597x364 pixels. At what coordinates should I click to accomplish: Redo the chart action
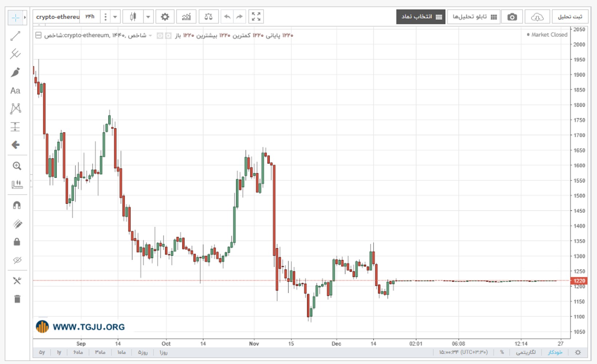click(x=239, y=17)
